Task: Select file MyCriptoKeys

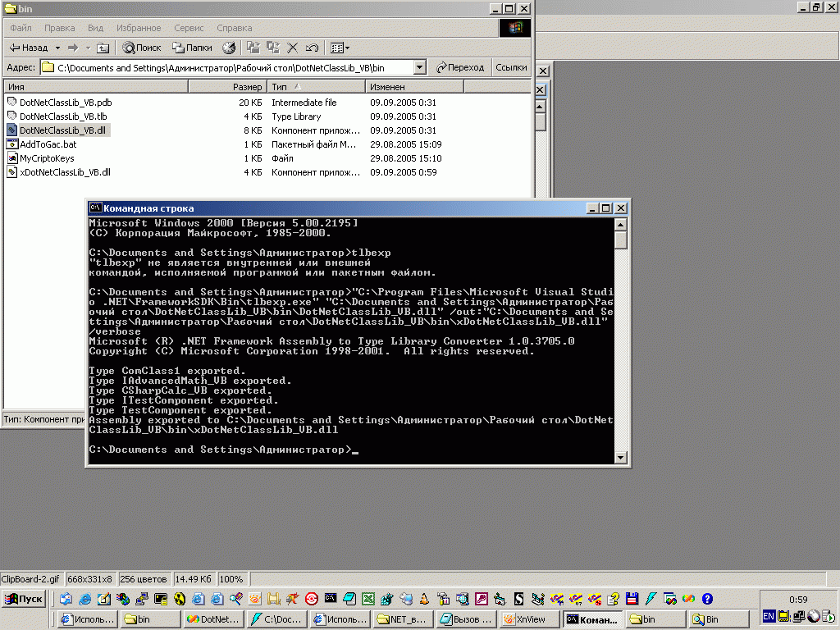Action: coord(47,158)
